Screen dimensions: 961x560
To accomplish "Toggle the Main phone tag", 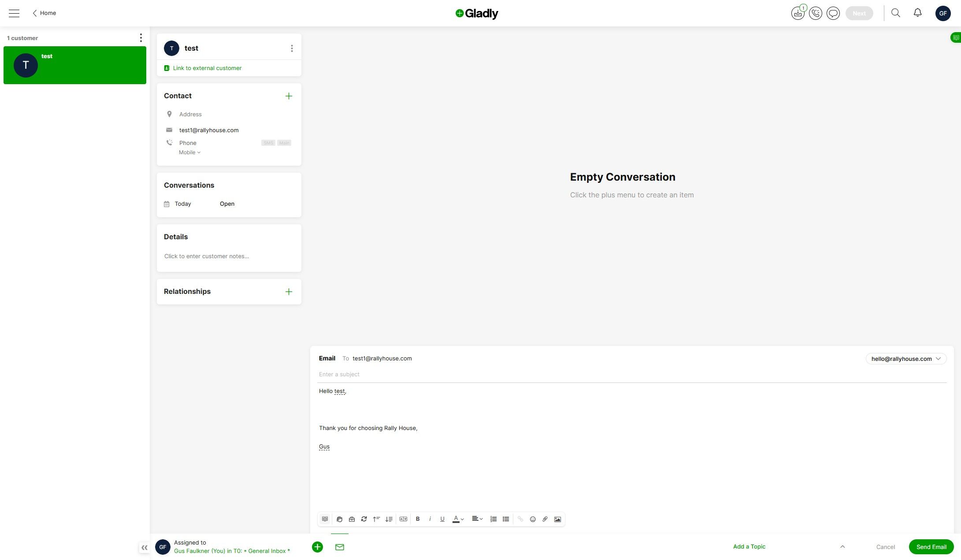I will [284, 143].
